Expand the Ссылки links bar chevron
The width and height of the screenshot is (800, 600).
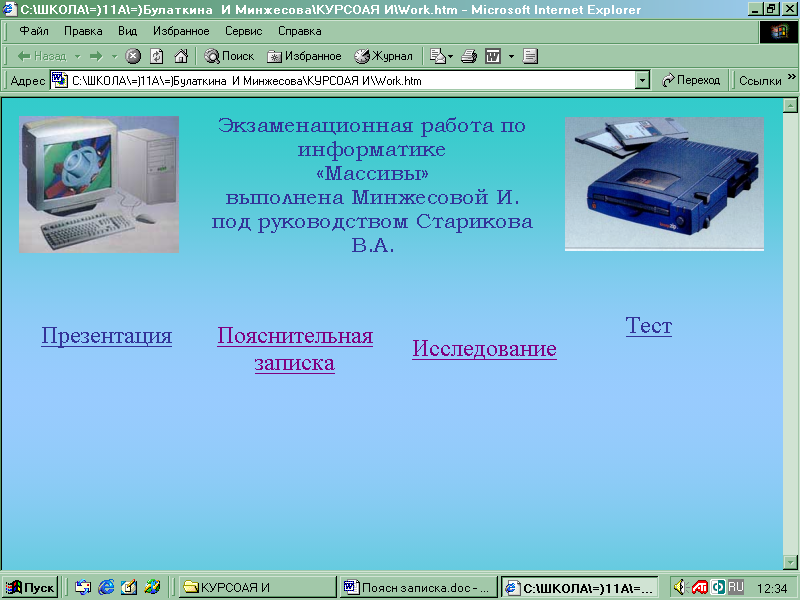[791, 77]
